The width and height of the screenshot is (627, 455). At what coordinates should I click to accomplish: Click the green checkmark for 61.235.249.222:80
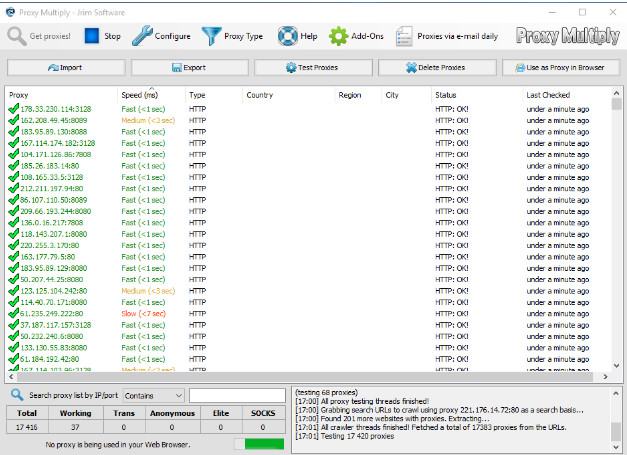pyautogui.click(x=14, y=313)
